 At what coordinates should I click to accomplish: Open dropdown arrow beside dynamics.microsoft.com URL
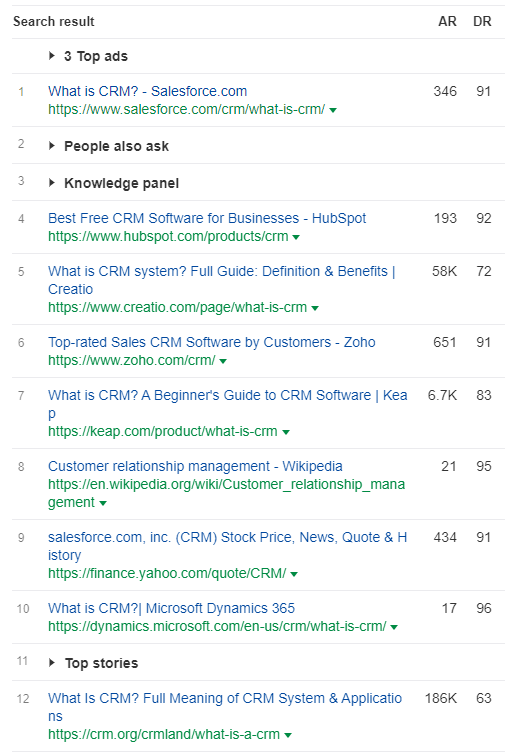394,627
